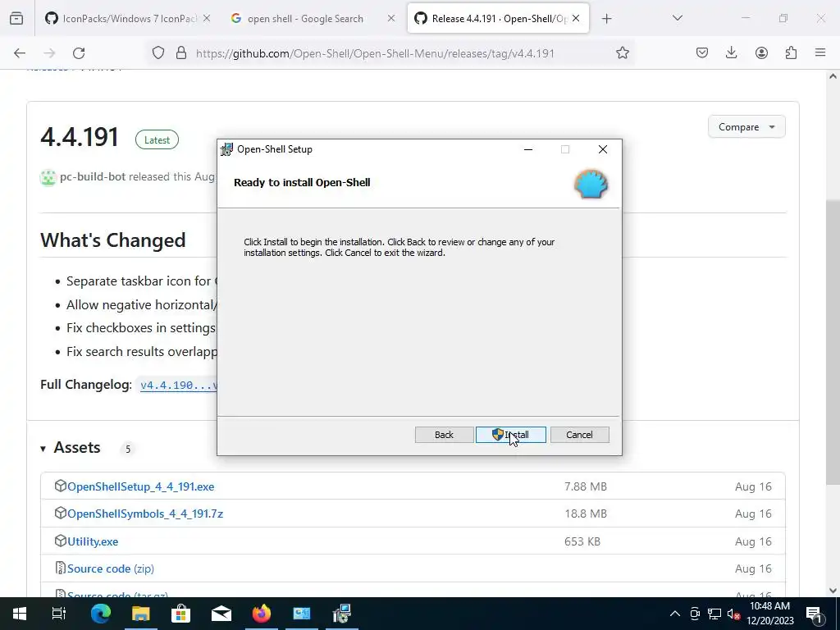The height and width of the screenshot is (630, 840).
Task: Open the Windows Start menu
Action: pos(20,614)
